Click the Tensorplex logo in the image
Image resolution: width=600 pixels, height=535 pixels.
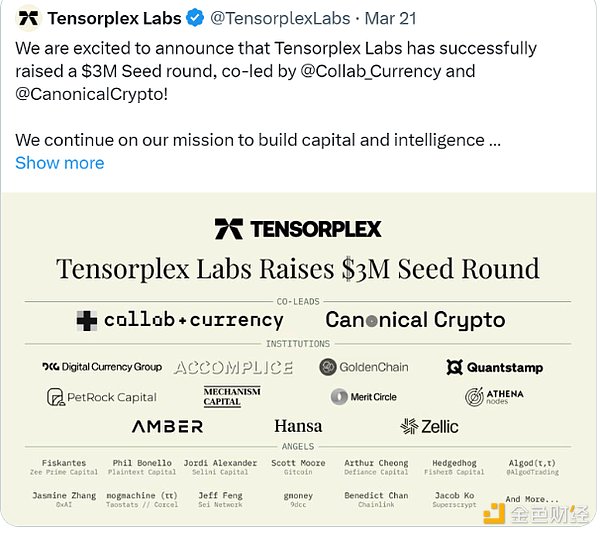coord(298,229)
